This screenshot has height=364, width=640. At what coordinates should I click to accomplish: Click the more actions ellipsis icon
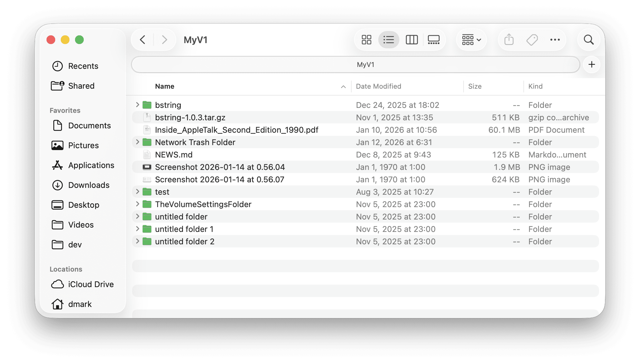pos(555,40)
